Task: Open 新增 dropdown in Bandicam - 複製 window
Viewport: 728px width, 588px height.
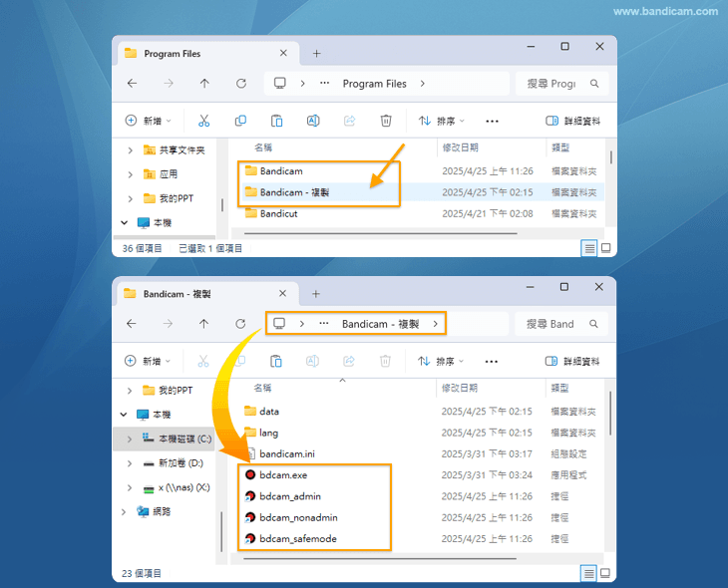Action: click(148, 361)
